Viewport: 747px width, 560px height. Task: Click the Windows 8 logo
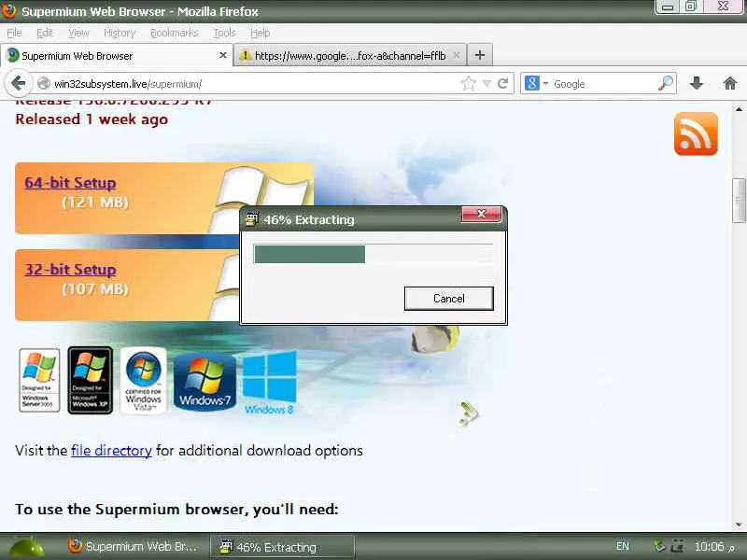tap(270, 382)
